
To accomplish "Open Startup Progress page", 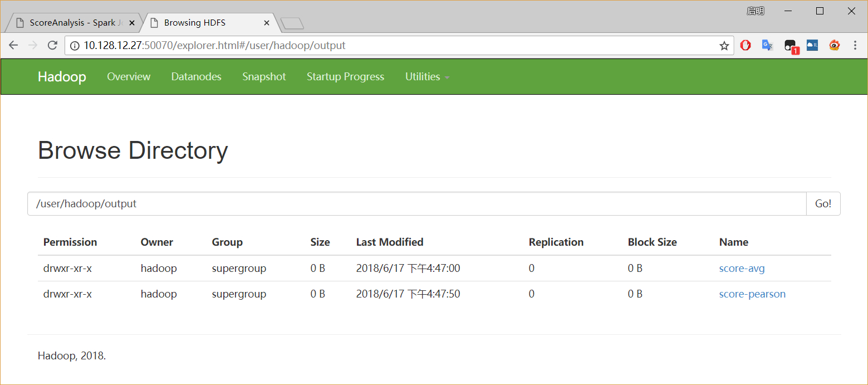I will tap(345, 76).
